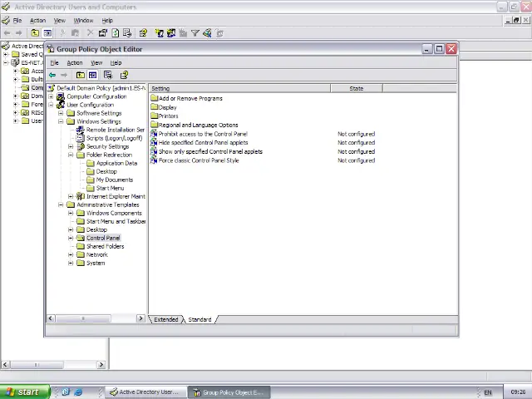Click right arrow of Active Directory tree scrollbar
The image size is (532, 399).
[101, 365]
